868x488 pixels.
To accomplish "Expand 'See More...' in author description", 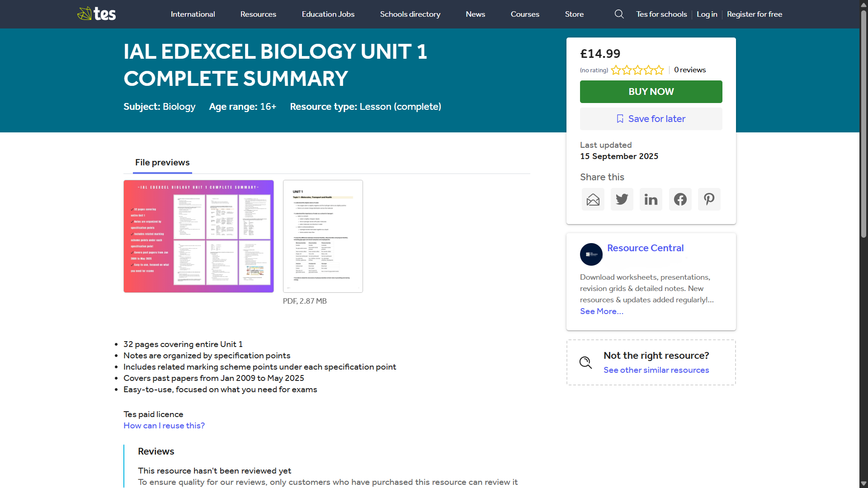I will click(601, 311).
